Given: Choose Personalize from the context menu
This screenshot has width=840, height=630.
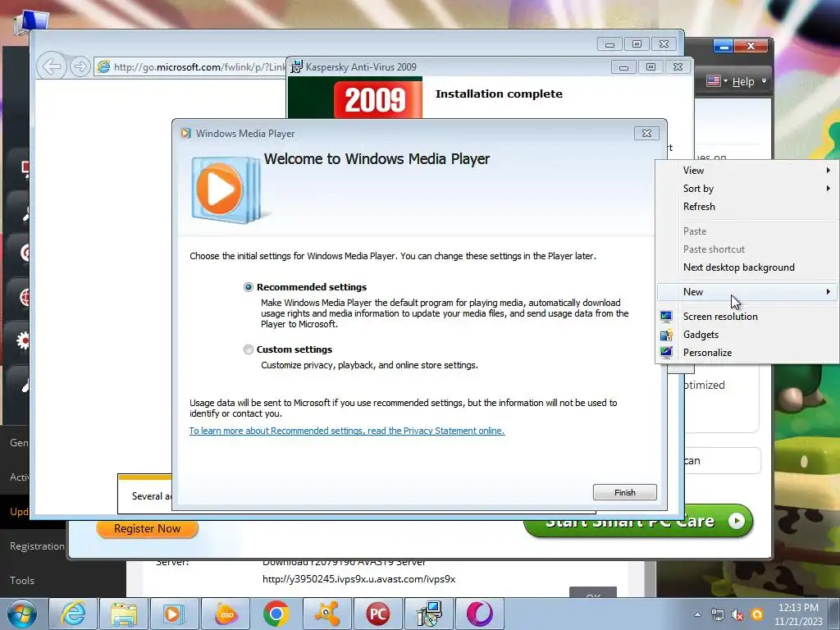Looking at the screenshot, I should [747, 353].
